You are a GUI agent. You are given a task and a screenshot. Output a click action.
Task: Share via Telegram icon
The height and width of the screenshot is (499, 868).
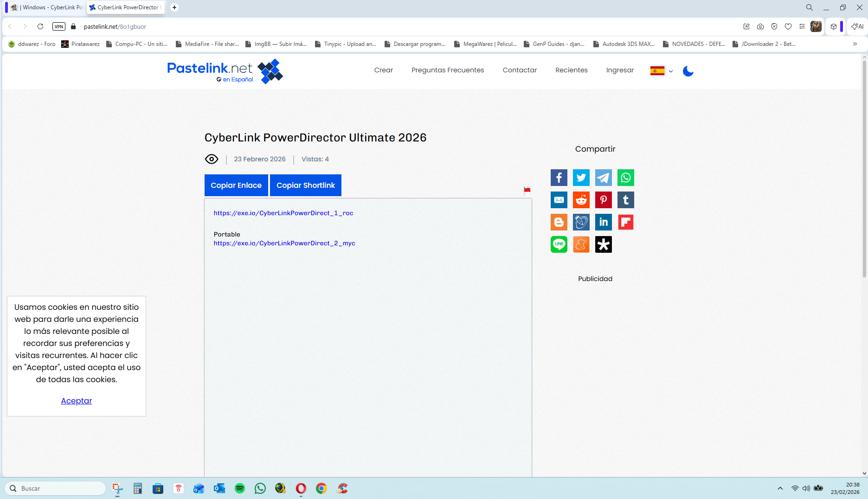click(603, 178)
